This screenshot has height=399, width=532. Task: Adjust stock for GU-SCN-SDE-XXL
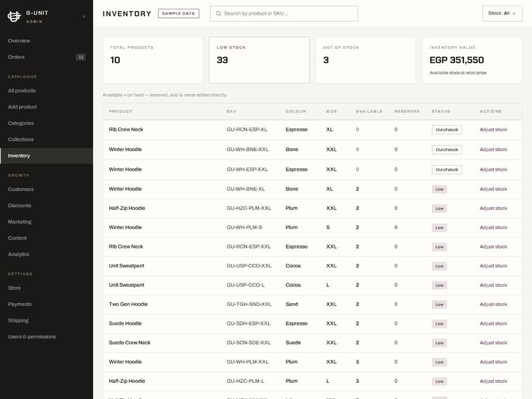pos(493,343)
